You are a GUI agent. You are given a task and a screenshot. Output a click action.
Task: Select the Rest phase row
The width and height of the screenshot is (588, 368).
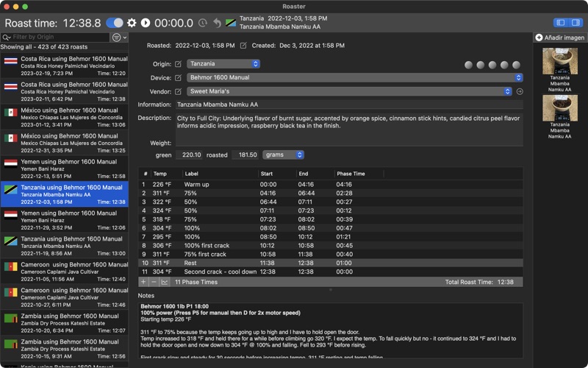(x=330, y=263)
